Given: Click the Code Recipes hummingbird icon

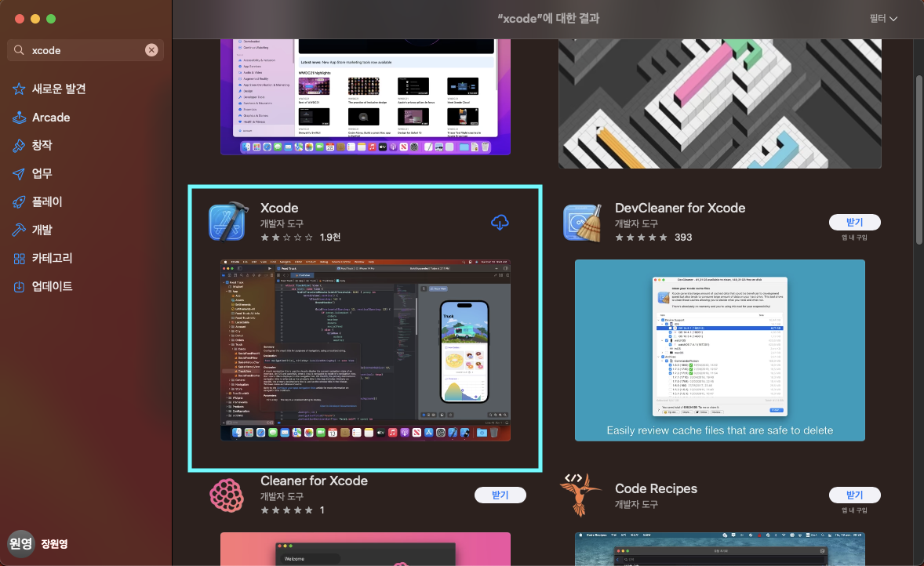Looking at the screenshot, I should tap(581, 495).
